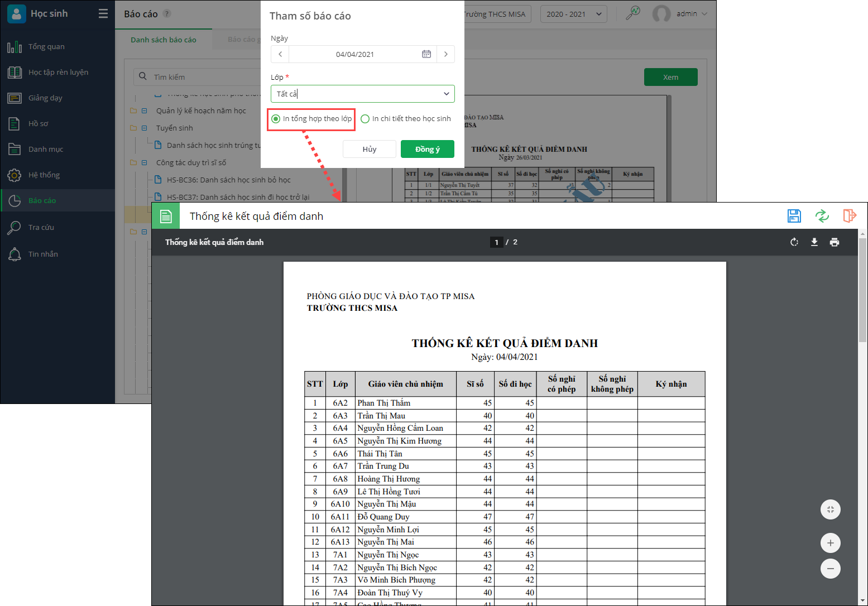Click the green refresh arrows icon
This screenshot has width=868, height=606.
click(x=822, y=216)
